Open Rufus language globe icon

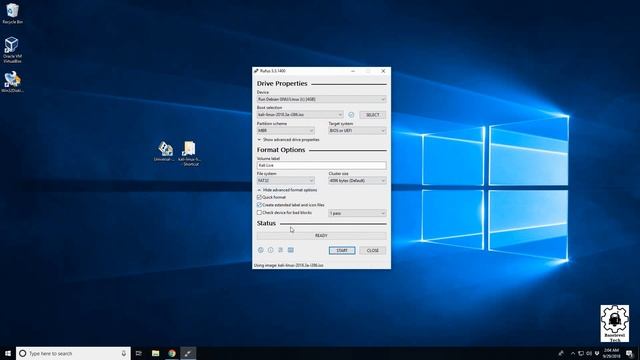coord(261,250)
